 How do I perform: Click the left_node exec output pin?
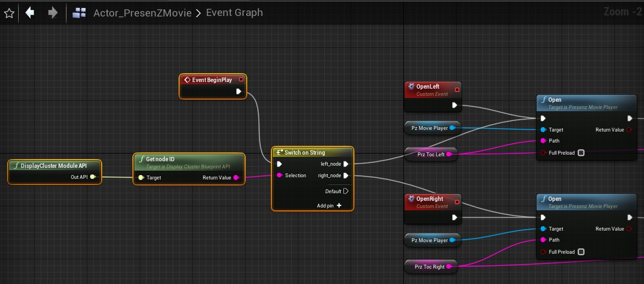(346, 164)
